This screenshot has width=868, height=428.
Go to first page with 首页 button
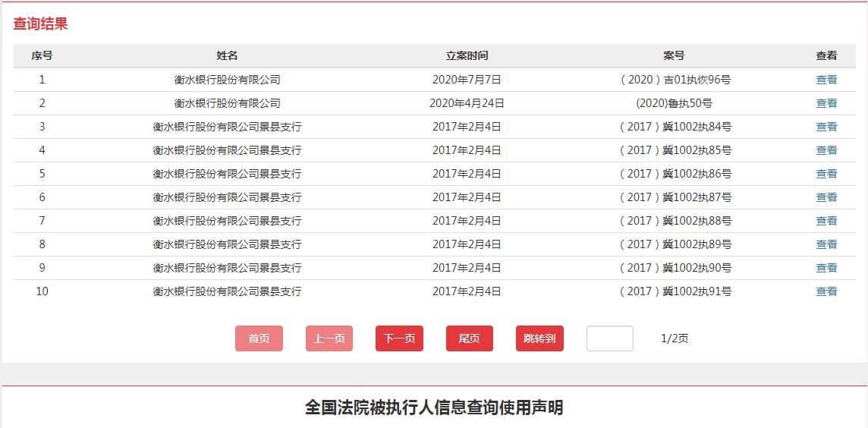259,338
